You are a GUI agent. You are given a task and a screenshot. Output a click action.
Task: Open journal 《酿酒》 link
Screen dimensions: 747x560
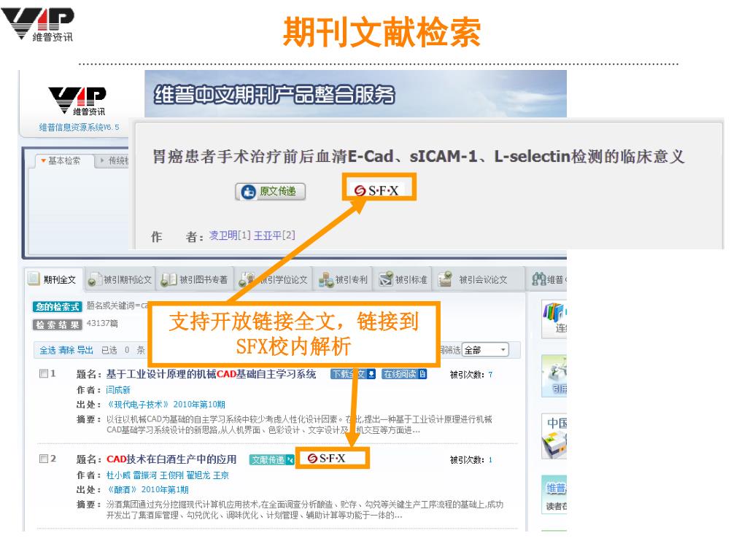coord(122,489)
